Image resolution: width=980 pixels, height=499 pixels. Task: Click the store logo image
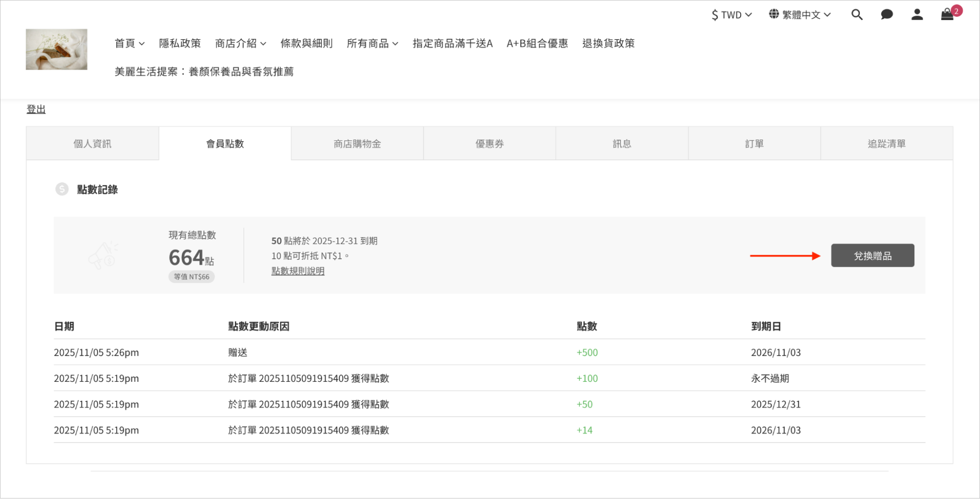(56, 49)
